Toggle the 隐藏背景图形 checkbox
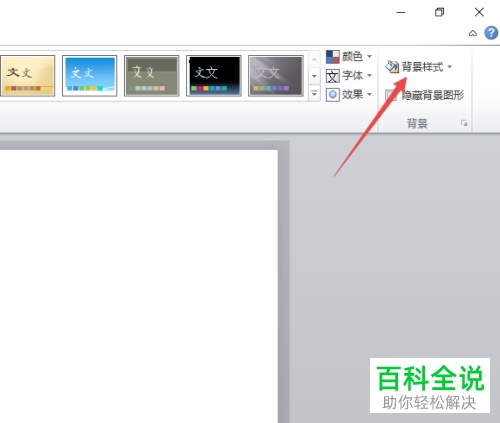 pos(391,95)
